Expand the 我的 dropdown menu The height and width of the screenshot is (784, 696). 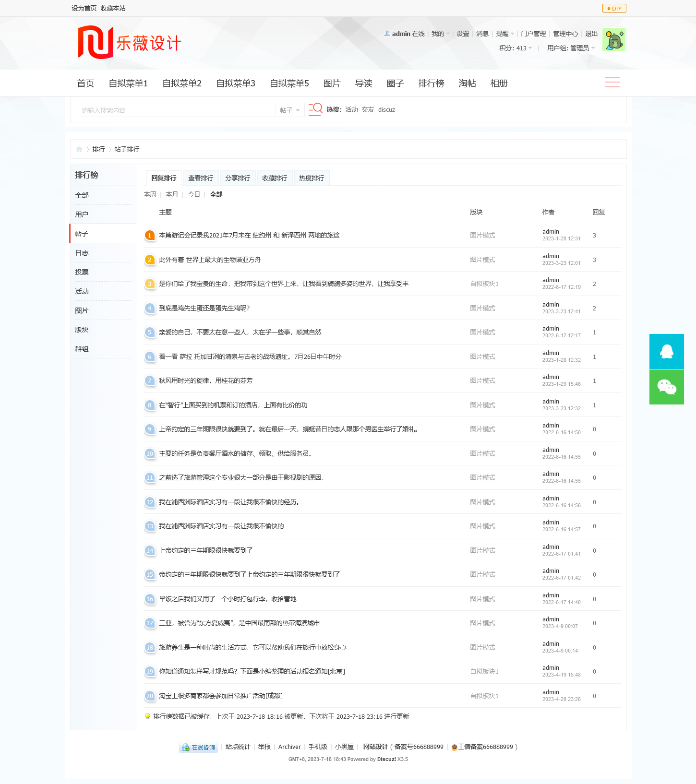pyautogui.click(x=440, y=34)
